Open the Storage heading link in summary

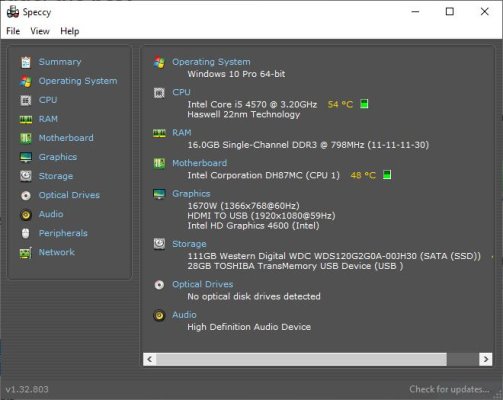pos(189,244)
